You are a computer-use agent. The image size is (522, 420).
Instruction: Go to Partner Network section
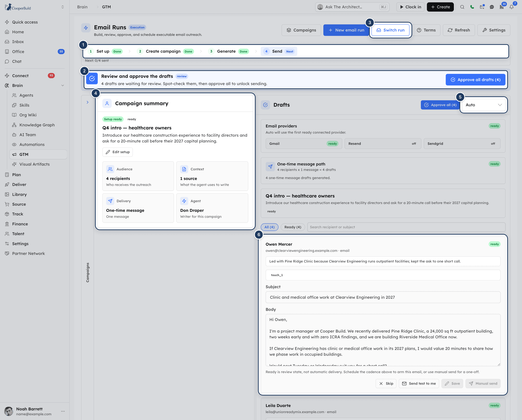[x=28, y=253]
